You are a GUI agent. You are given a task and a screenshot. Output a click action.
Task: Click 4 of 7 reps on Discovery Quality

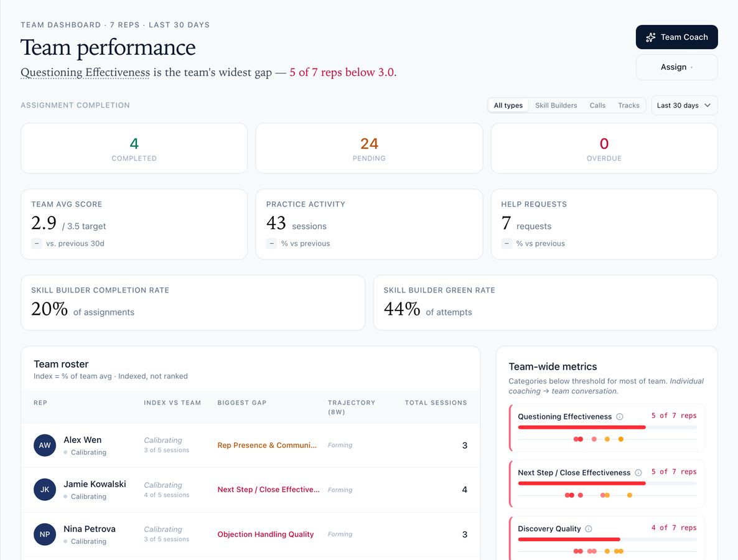click(x=673, y=528)
